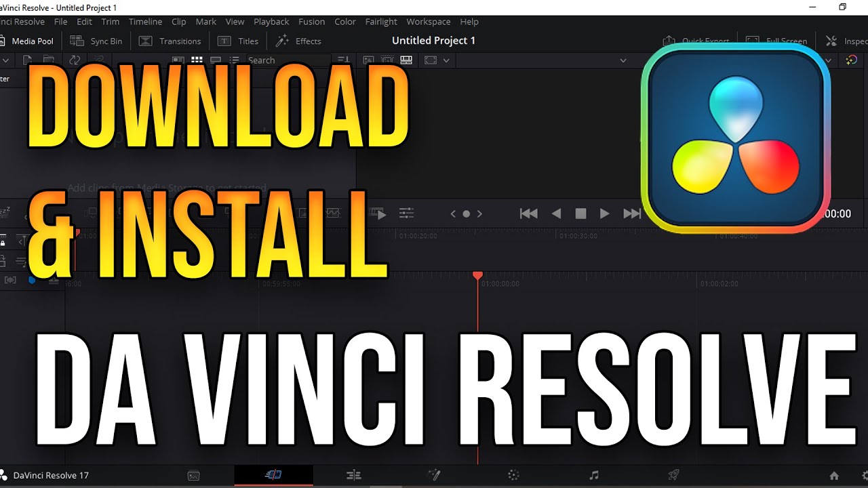Open the Deliver page
The width and height of the screenshot is (868, 488).
click(x=674, y=475)
